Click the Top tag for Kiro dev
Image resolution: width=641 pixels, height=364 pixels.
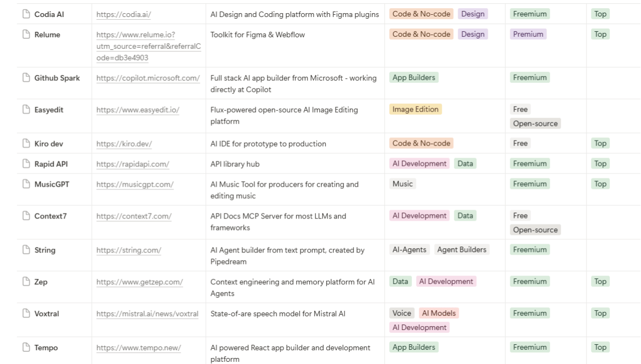[600, 143]
